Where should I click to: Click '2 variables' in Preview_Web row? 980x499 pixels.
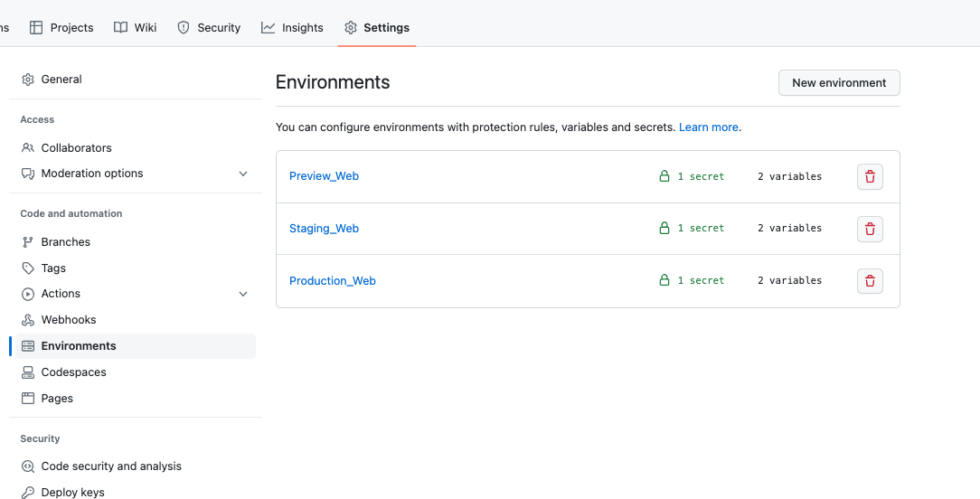tap(789, 176)
